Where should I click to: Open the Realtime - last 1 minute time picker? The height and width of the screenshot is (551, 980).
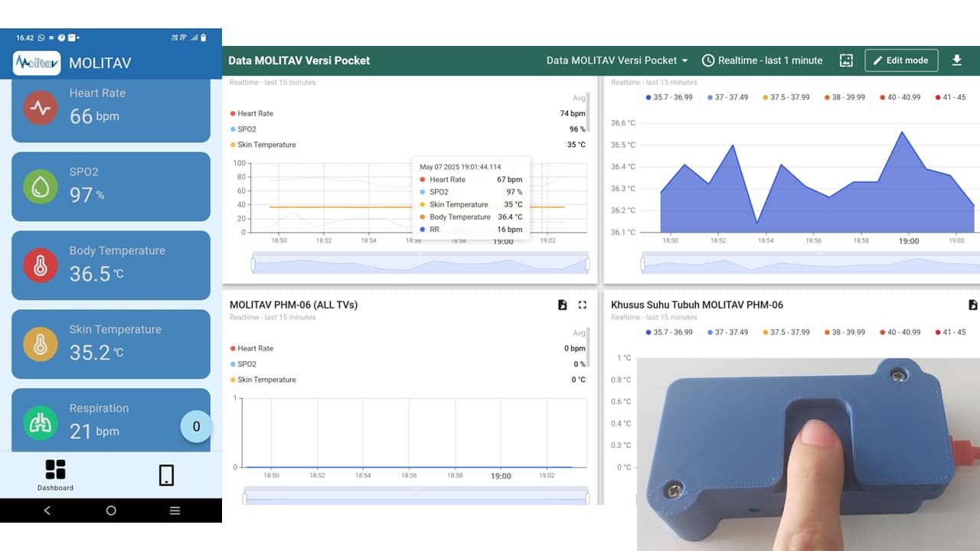(x=763, y=60)
